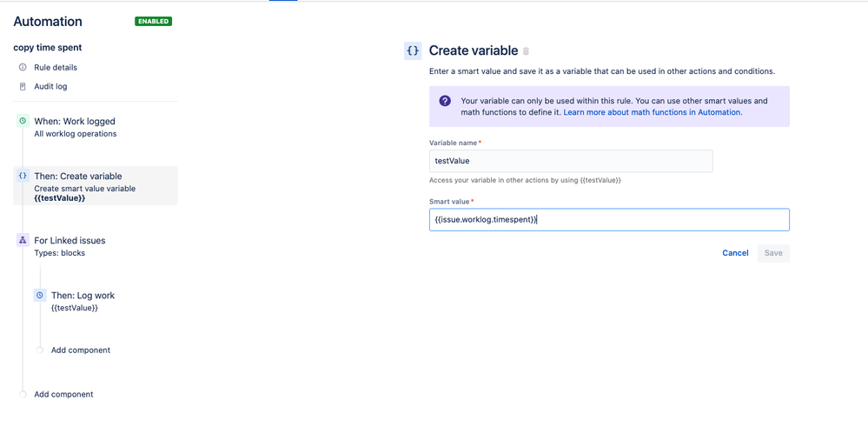Click the Create variable braces icon in rule chain
The width and height of the screenshot is (868, 447).
coord(23,176)
